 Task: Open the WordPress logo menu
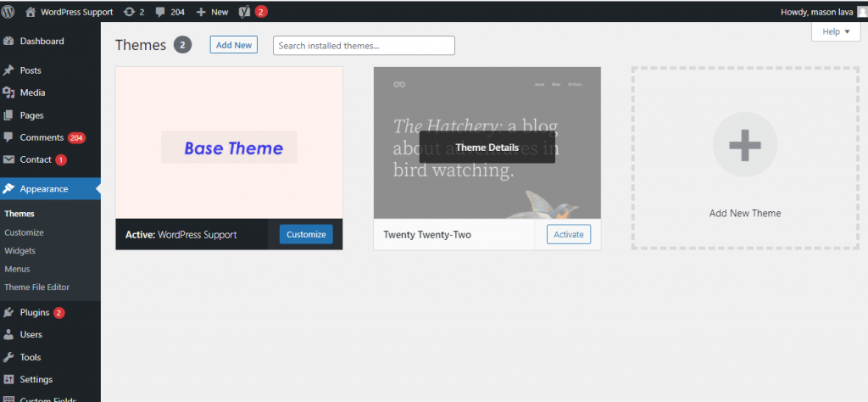[x=8, y=12]
